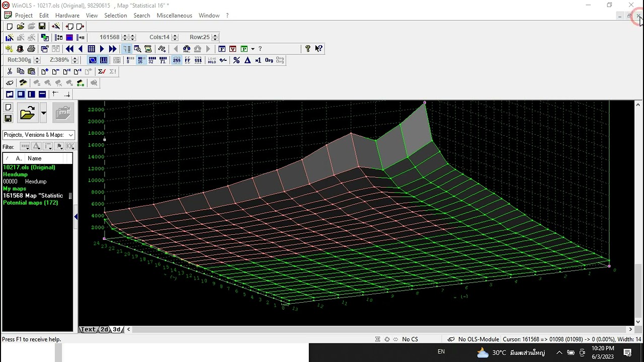Increase the Cols value with up arrow
The width and height of the screenshot is (644, 362).
(175, 35)
